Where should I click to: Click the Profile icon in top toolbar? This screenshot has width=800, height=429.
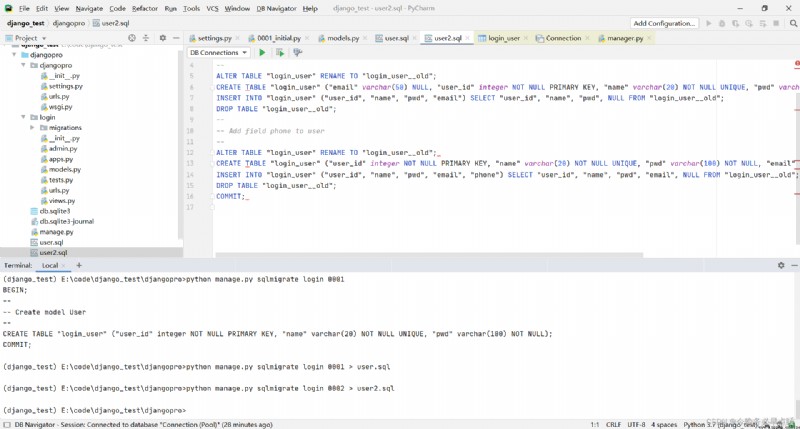click(748, 23)
